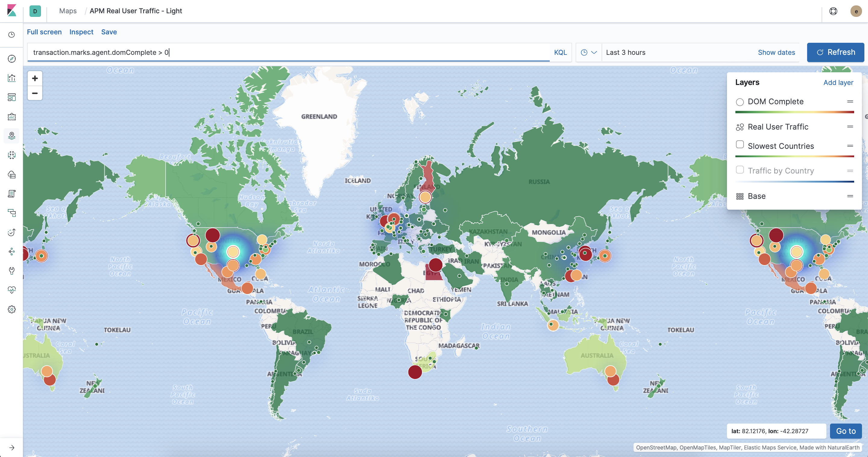Open Dev Tools using the wrench icon
The width and height of the screenshot is (868, 457).
[x=11, y=271]
